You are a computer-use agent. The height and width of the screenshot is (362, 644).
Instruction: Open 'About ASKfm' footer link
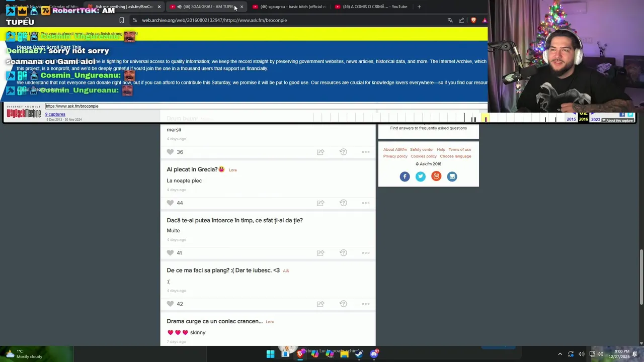(395, 149)
